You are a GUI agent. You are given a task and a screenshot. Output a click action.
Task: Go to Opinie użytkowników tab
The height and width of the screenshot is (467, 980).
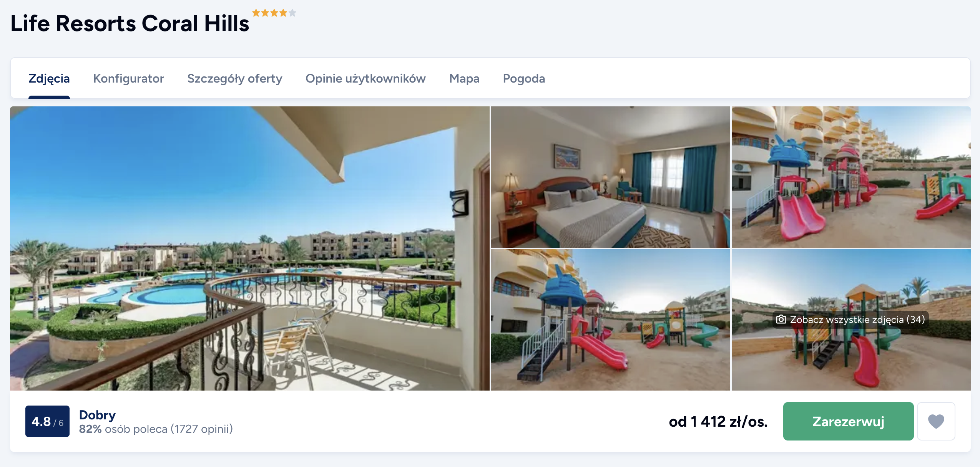[365, 78]
